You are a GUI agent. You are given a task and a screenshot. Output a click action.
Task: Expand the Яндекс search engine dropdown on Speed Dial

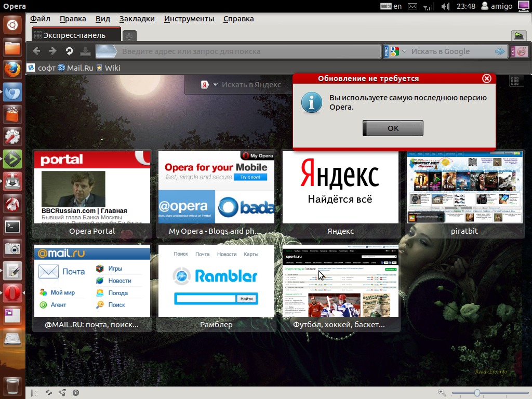coord(215,85)
